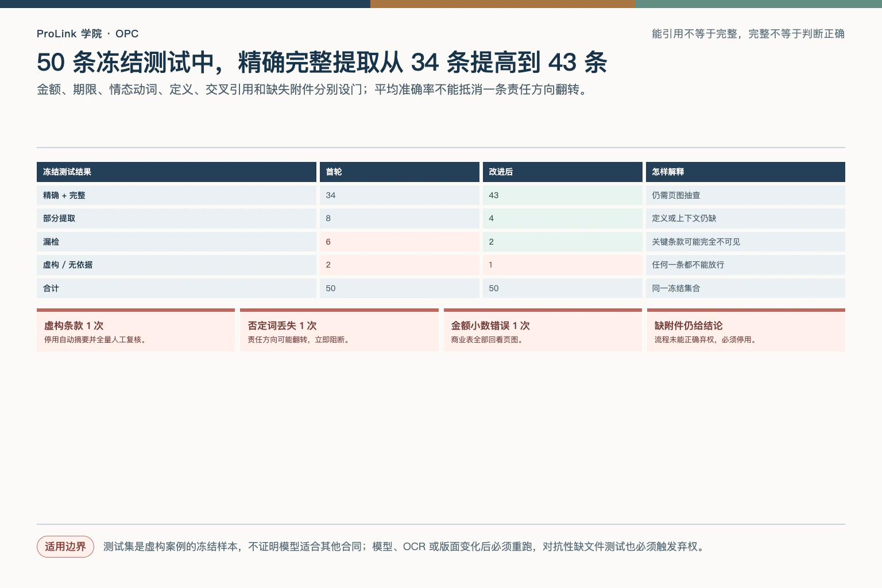This screenshot has height=588, width=882.
Task: Click the "ProLink 学院 · OPC" header label
Action: point(87,34)
